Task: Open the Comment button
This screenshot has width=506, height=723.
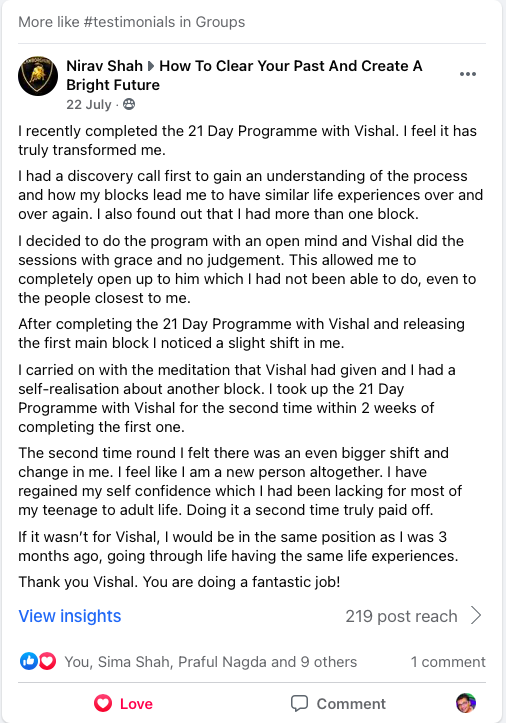Action: click(338, 704)
